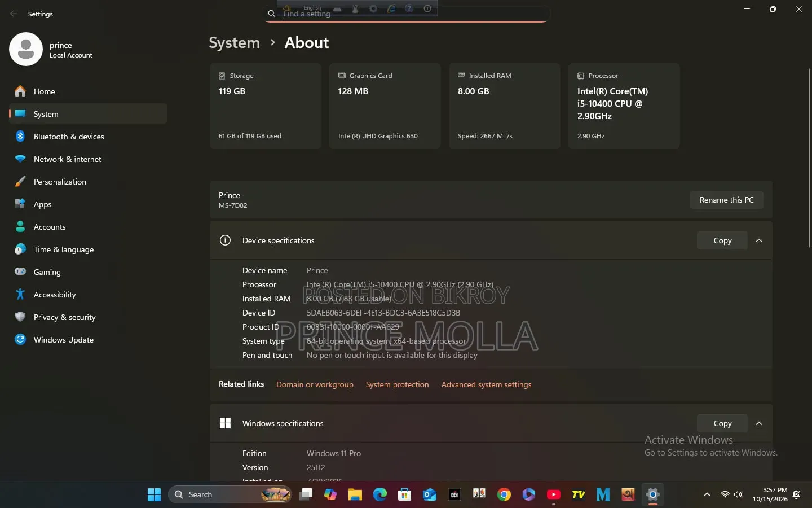Image resolution: width=812 pixels, height=508 pixels.
Task: Go to Network & internet settings
Action: click(88, 159)
